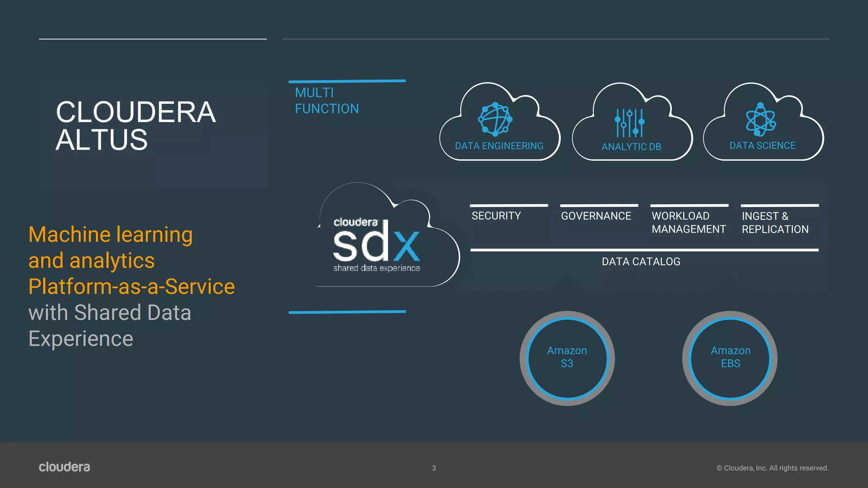868x488 pixels.
Task: Click the DATA SCIENCE label
Action: pos(762,146)
